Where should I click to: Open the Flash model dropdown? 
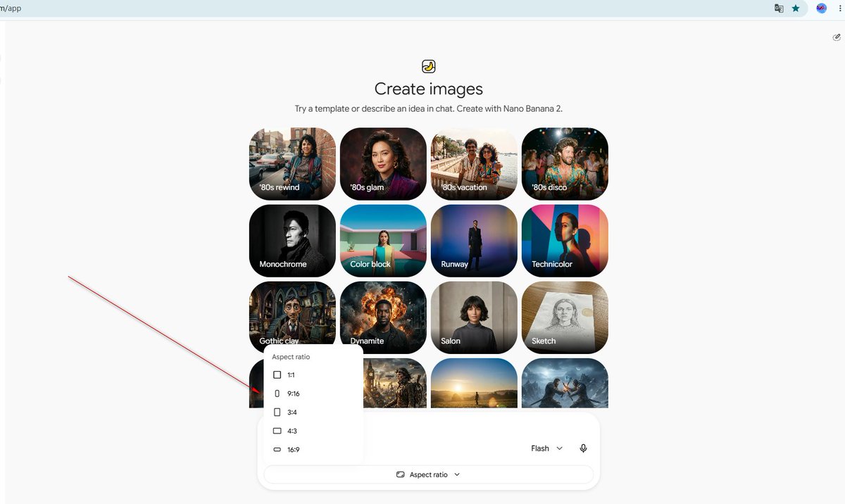[547, 448]
